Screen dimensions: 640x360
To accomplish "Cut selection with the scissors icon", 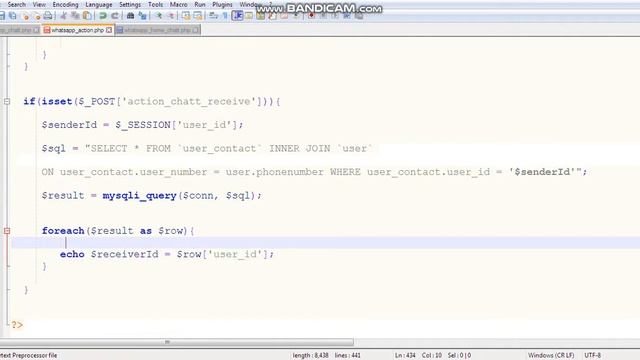I will pyautogui.click(x=63, y=16).
